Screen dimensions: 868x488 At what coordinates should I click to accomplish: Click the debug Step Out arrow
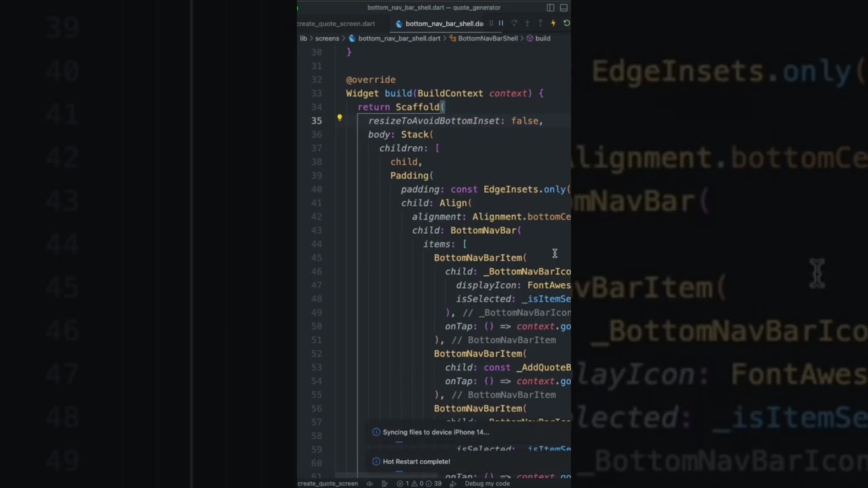pyautogui.click(x=540, y=23)
